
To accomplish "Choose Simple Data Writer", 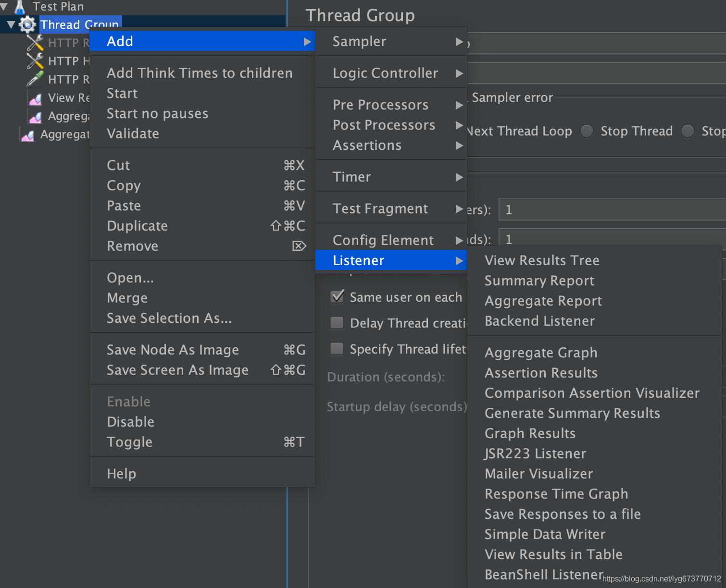I will click(594, 534).
